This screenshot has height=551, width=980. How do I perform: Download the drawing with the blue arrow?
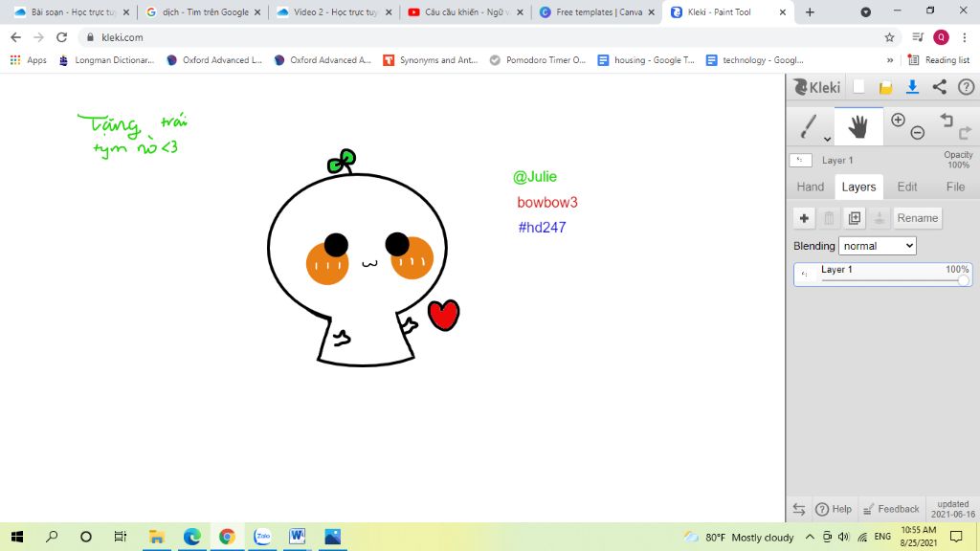click(912, 87)
